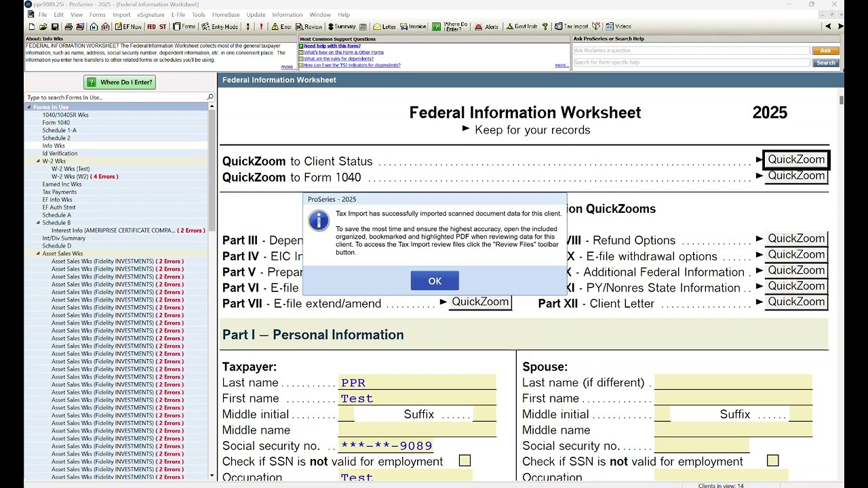The image size is (868, 488).
Task: Open the Tax Import toolbar item
Action: pyautogui.click(x=572, y=26)
